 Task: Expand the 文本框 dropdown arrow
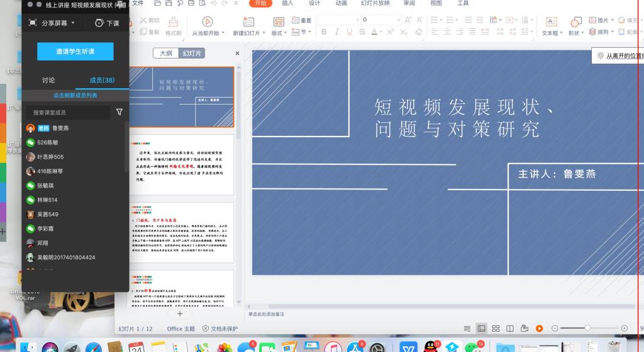(561, 33)
